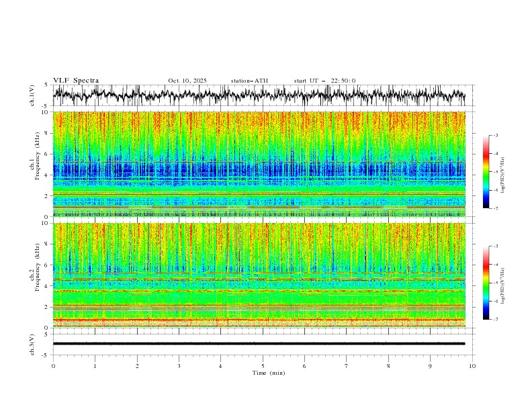Click time-axis tick label '10'
The height and width of the screenshot is (411, 532).
(x=472, y=366)
